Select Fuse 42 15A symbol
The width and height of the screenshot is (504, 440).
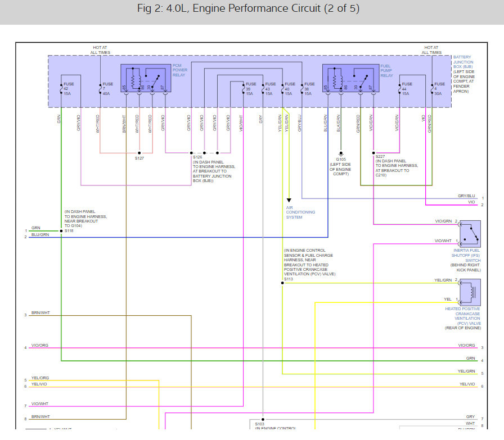[x=61, y=89]
